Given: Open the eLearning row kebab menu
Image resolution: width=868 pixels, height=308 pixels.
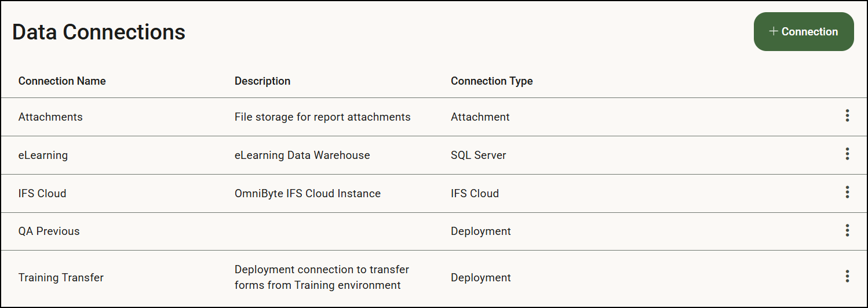Looking at the screenshot, I should pos(847,154).
